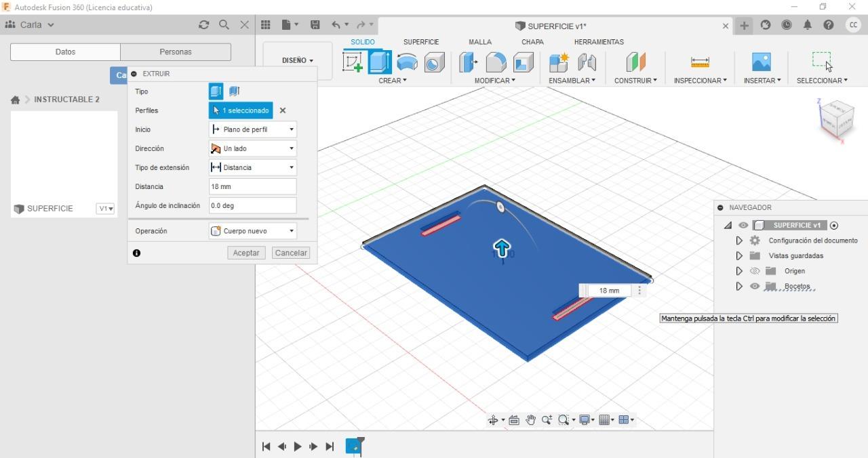
Task: Expand the Origen node
Action: pos(739,271)
